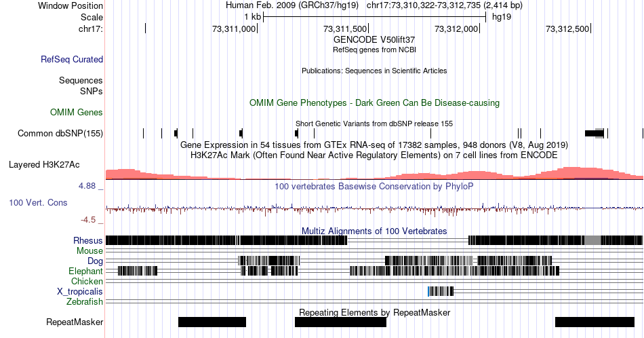Click the 73,312,000 ruler position label

[x=456, y=29]
